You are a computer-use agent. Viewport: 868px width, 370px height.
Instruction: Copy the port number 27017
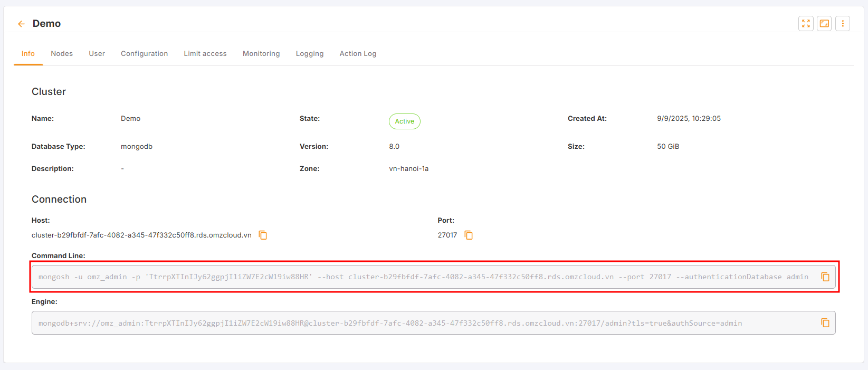point(469,235)
